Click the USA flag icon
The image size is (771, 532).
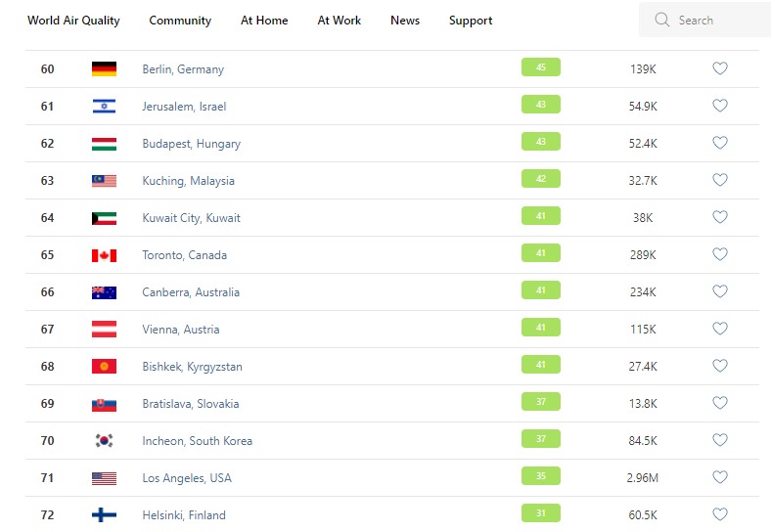click(x=104, y=478)
